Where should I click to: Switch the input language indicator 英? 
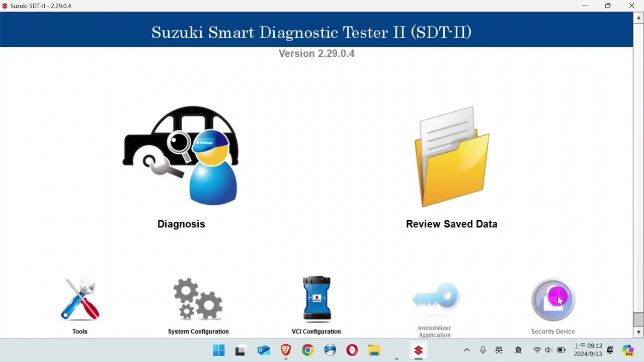coord(499,350)
